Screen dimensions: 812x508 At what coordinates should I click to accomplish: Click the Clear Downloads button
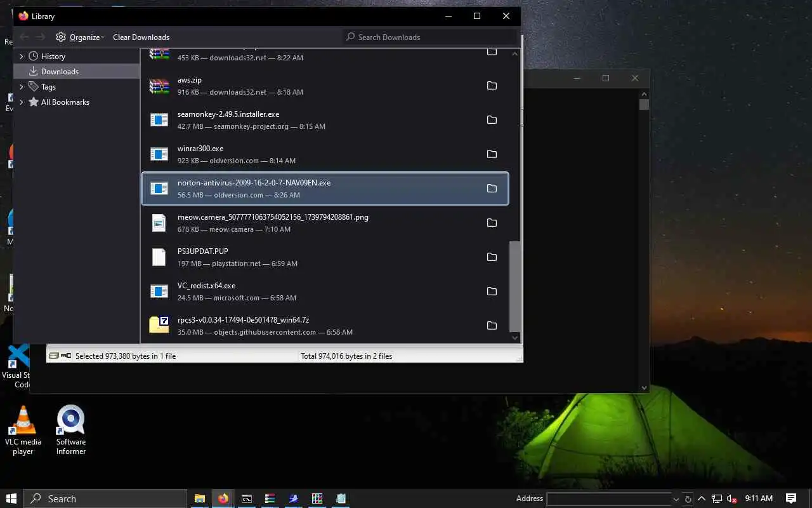(x=141, y=37)
